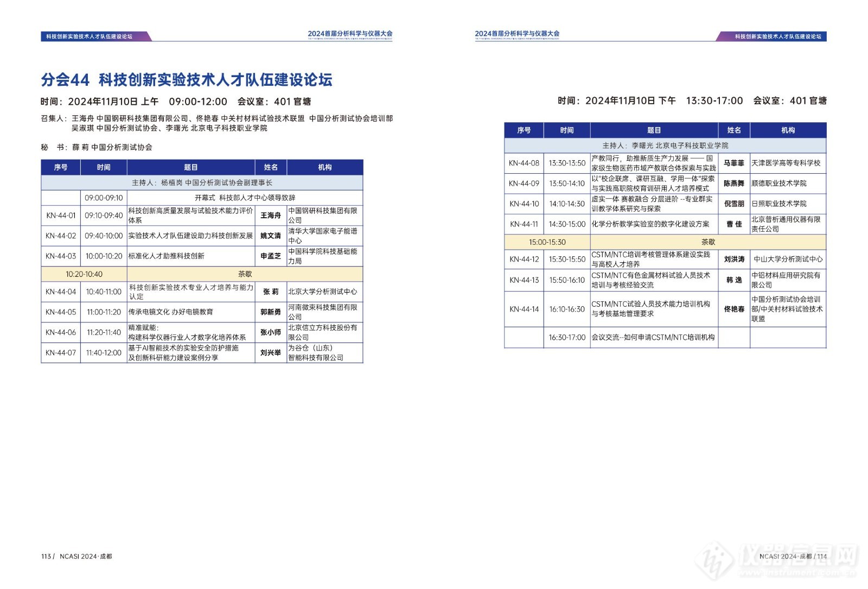The height and width of the screenshot is (589, 868).
Task: Click speaker name 张小师
Action: (x=271, y=332)
